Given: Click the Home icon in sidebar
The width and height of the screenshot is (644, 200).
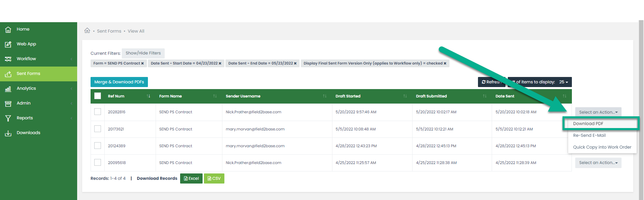Looking at the screenshot, I should (8, 30).
